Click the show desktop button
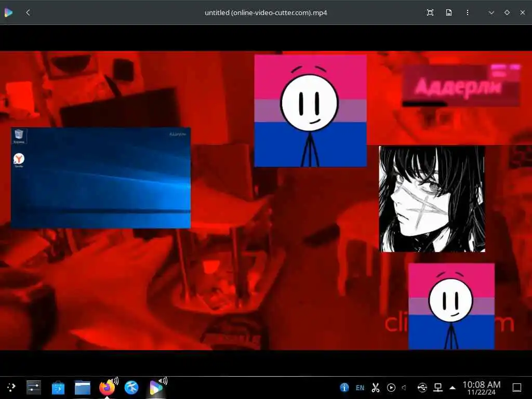Viewport: 532px width, 399px height. (x=517, y=388)
